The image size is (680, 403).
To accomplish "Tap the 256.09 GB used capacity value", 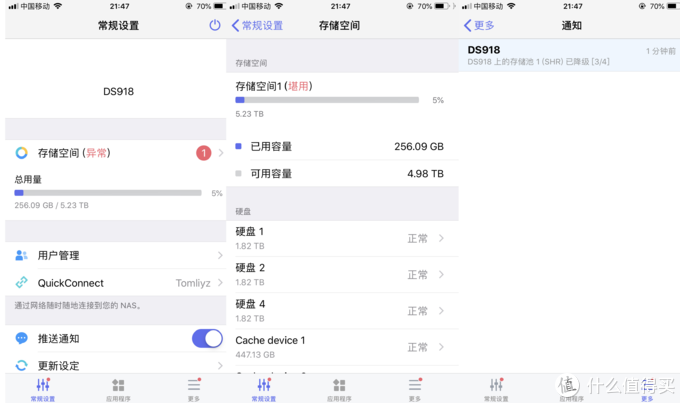I will tap(419, 147).
